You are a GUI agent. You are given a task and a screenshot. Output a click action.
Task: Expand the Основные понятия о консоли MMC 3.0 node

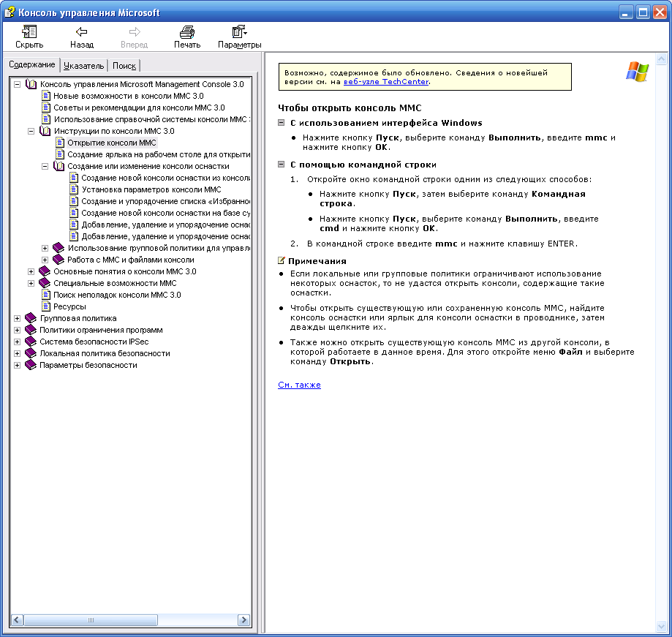point(31,272)
